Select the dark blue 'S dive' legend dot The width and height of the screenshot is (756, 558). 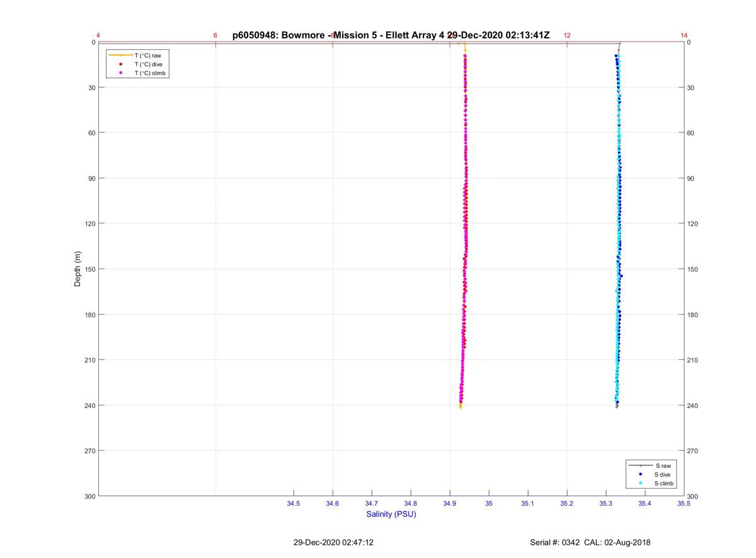[x=640, y=474]
